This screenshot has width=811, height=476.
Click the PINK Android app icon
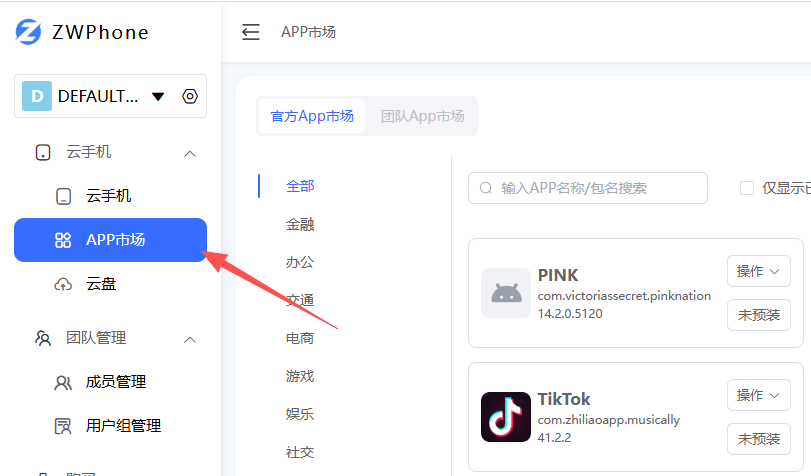[x=506, y=293]
